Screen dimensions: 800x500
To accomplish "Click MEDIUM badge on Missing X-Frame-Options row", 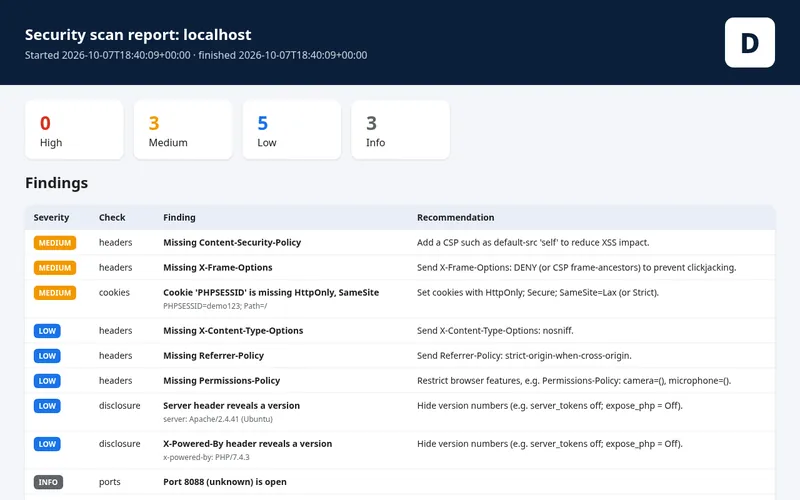I will coord(55,268).
